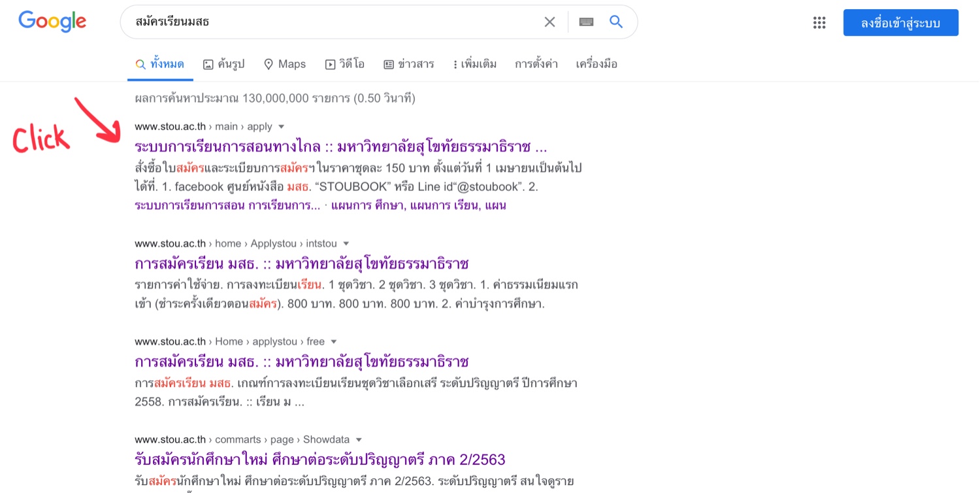
Task: Expand the เพิ่มเติม more menu
Action: (474, 64)
